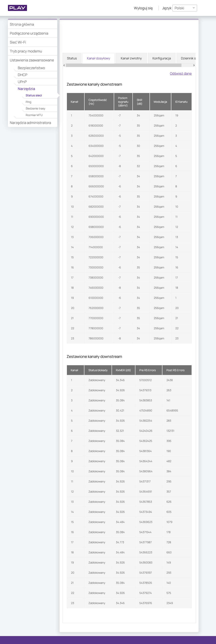Open Rozmiar MTU page
The width and height of the screenshot is (216, 644).
[x=34, y=115]
